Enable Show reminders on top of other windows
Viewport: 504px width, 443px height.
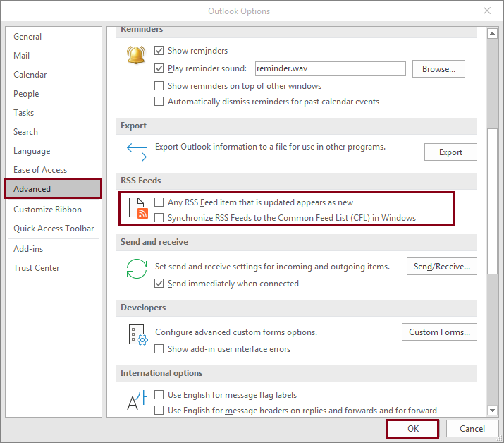point(159,86)
